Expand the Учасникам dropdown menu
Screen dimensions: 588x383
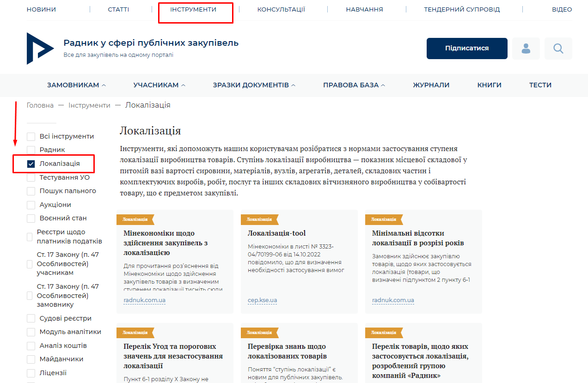pos(159,85)
